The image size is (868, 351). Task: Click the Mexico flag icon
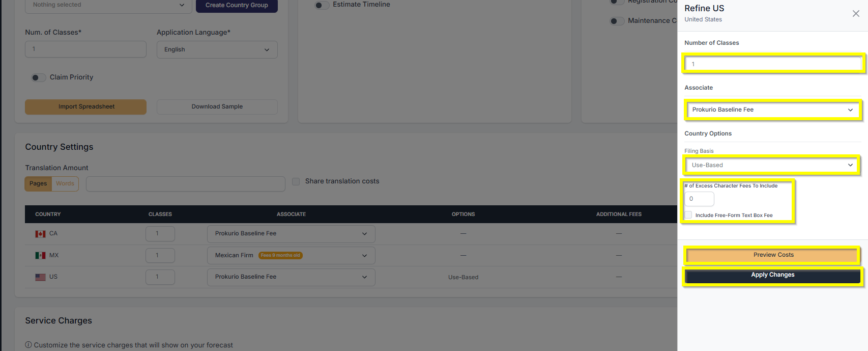point(40,256)
